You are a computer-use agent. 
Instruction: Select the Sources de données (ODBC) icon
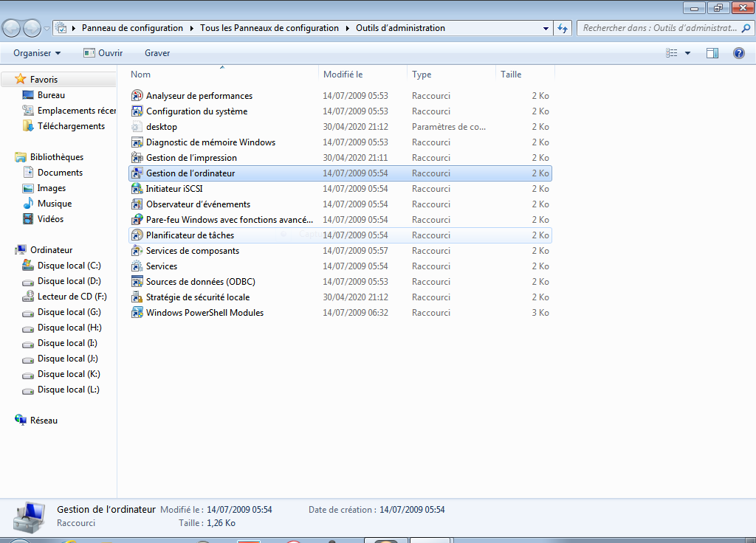tap(137, 281)
